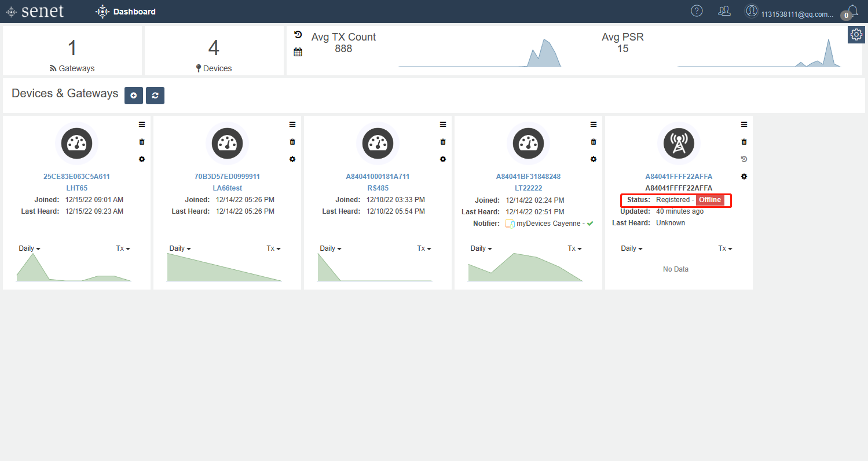Open hamburger menu on LA66test card
The image size is (868, 461).
(x=292, y=125)
